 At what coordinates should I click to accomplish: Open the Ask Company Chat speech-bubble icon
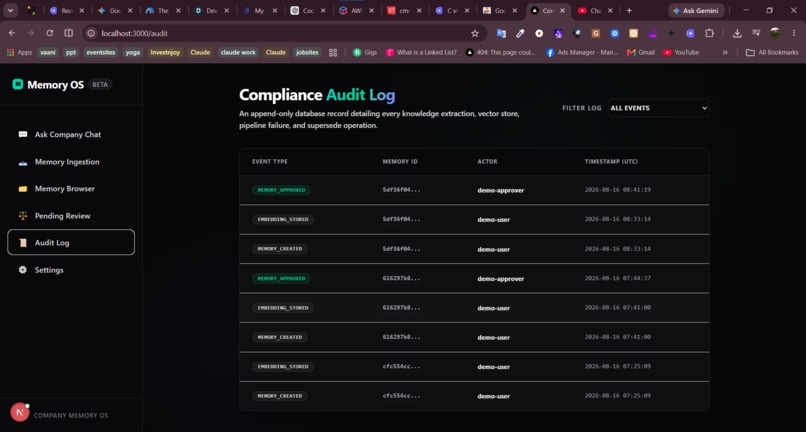click(x=23, y=134)
